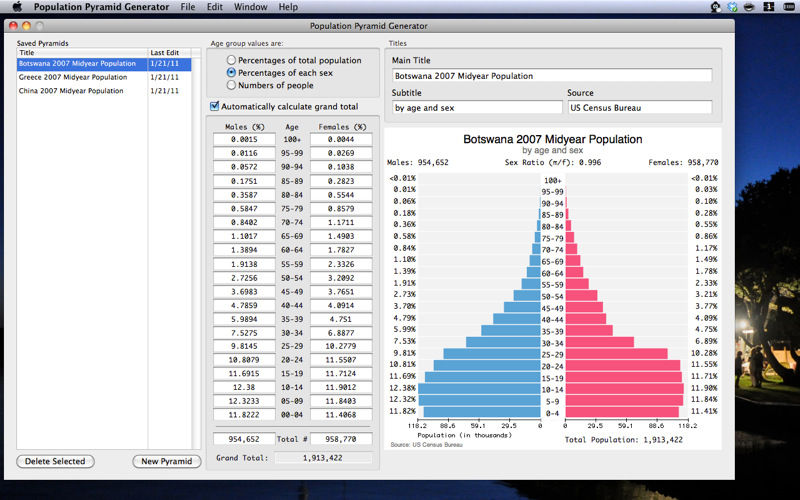Click the coffee cup menu bar icon
The image size is (800, 500).
click(x=749, y=7)
